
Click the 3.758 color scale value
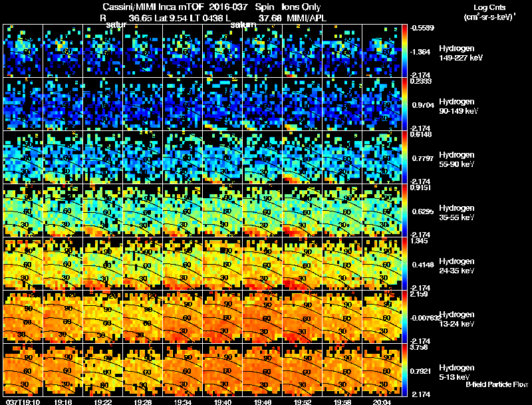point(419,347)
